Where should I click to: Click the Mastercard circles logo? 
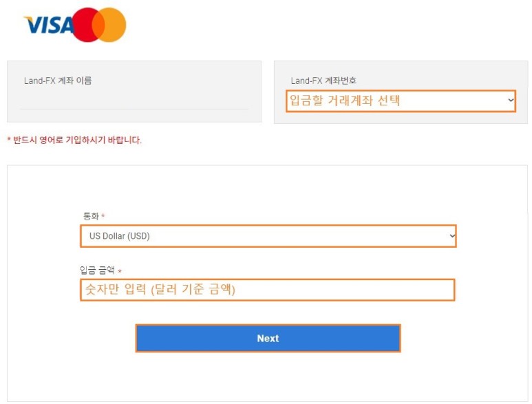point(99,25)
